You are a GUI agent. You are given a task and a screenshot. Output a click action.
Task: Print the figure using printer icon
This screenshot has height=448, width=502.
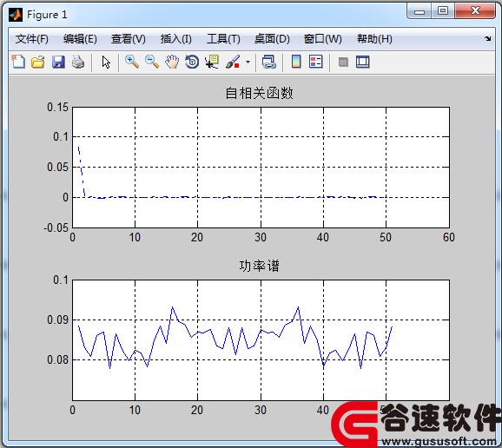pyautogui.click(x=78, y=62)
